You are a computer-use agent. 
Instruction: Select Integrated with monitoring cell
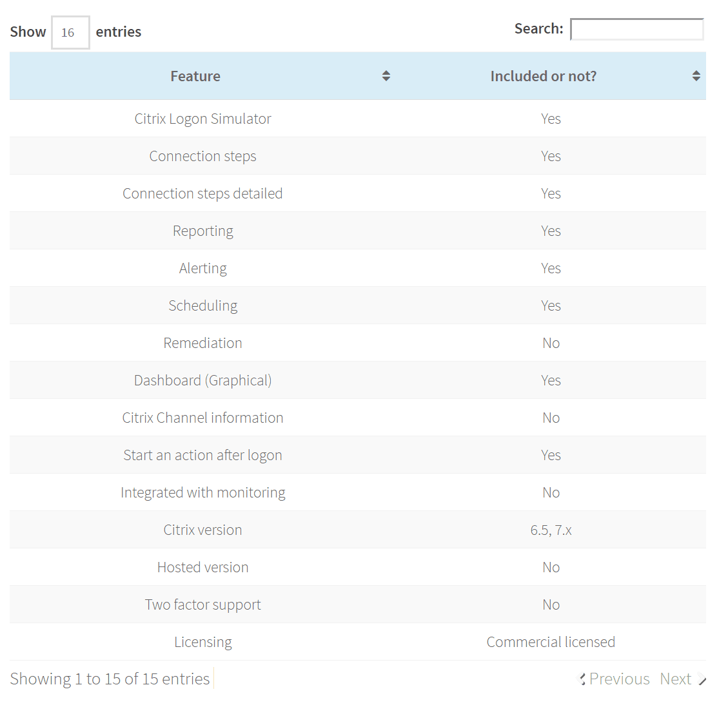203,492
